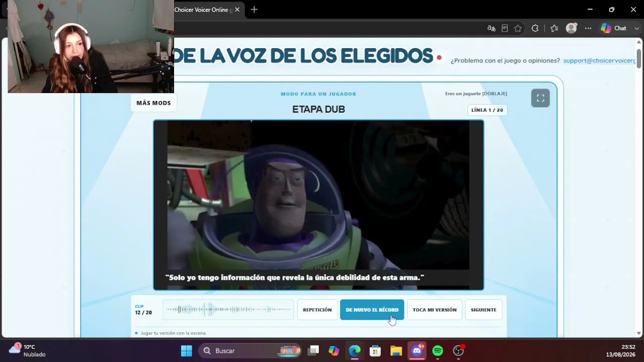Enter fullscreen with the expand icon
644x362 pixels.
pyautogui.click(x=540, y=98)
